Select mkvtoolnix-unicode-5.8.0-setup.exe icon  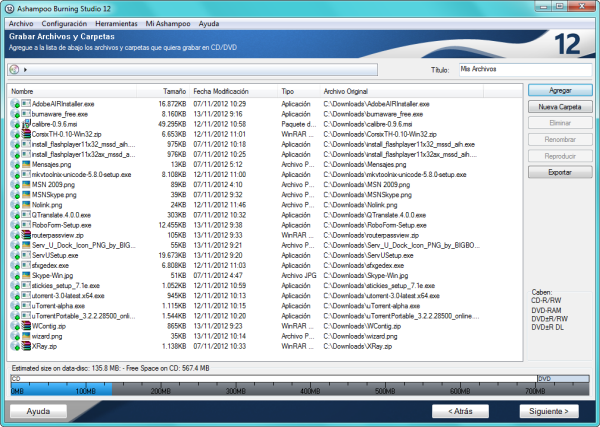[x=26, y=174]
